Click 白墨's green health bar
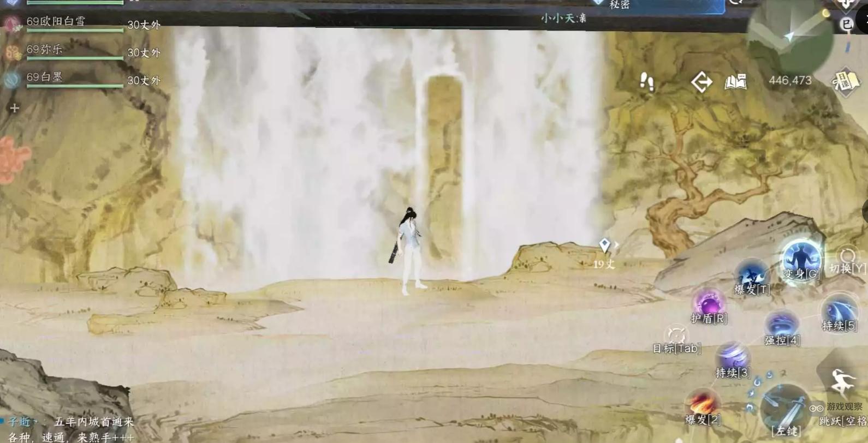Image resolution: width=868 pixels, height=443 pixels. (x=75, y=86)
